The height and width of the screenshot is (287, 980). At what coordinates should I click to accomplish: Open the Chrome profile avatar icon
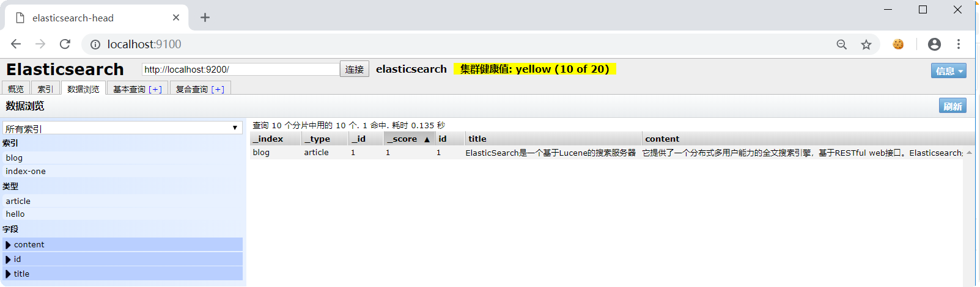tap(934, 44)
